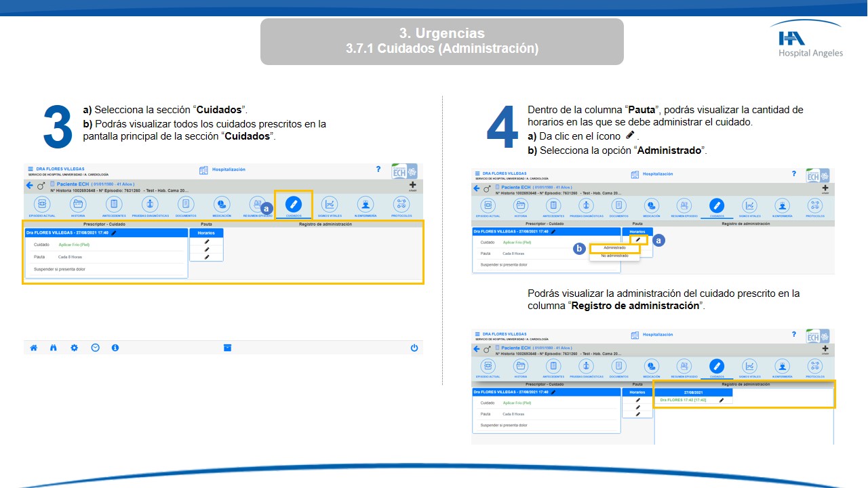Select the highlighted "Administrado" option
868x488 pixels.
pos(614,248)
